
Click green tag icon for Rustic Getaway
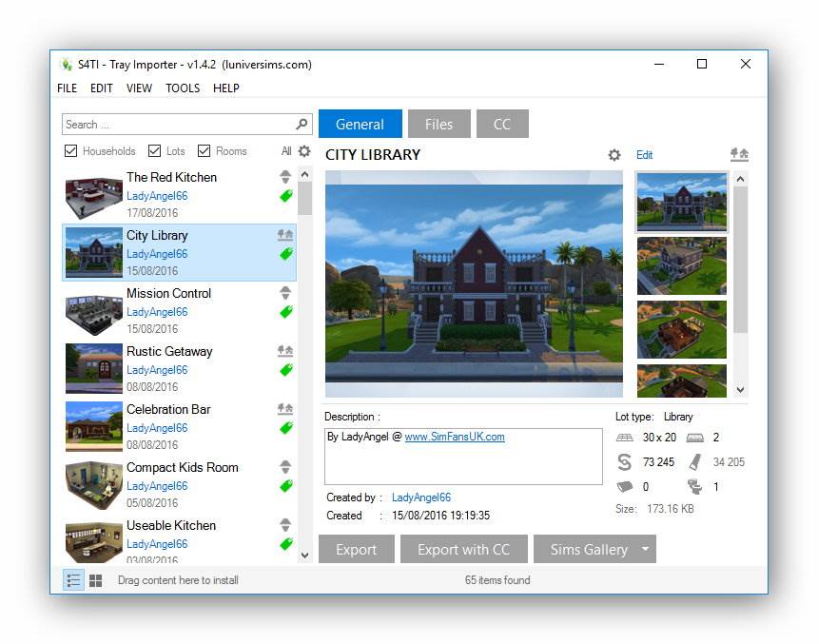286,370
